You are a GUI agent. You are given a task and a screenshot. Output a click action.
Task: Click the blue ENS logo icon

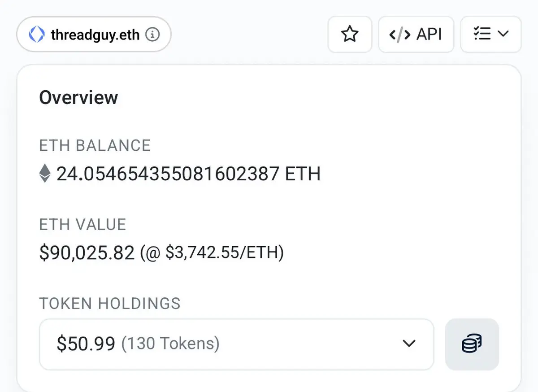pyautogui.click(x=37, y=35)
